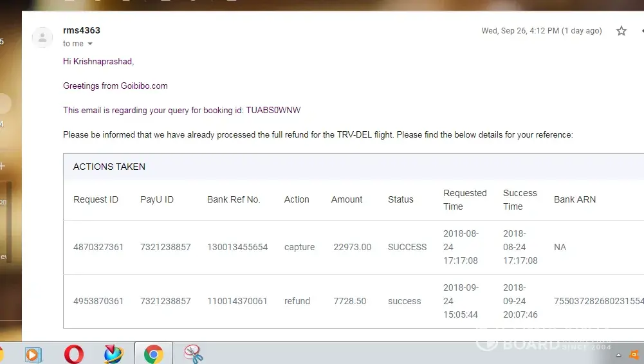Click the Status column header

coord(400,199)
